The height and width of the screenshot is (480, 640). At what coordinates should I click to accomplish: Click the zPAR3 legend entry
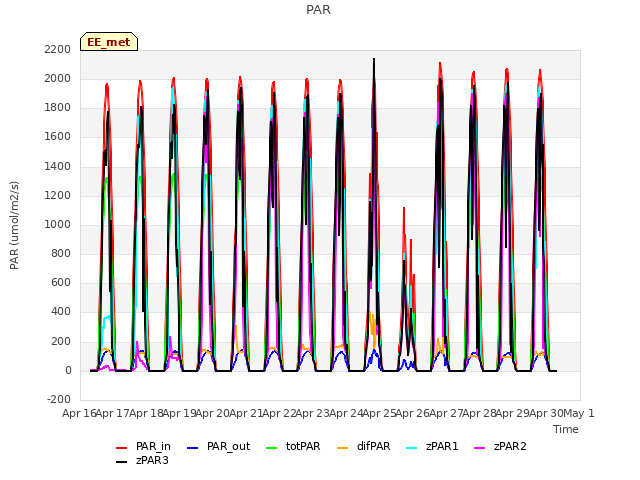pos(142,460)
